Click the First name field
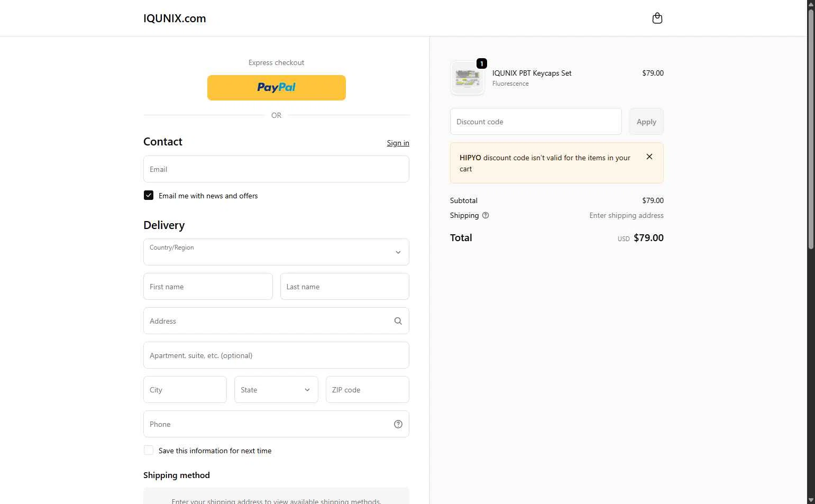The width and height of the screenshot is (815, 504). tap(208, 287)
